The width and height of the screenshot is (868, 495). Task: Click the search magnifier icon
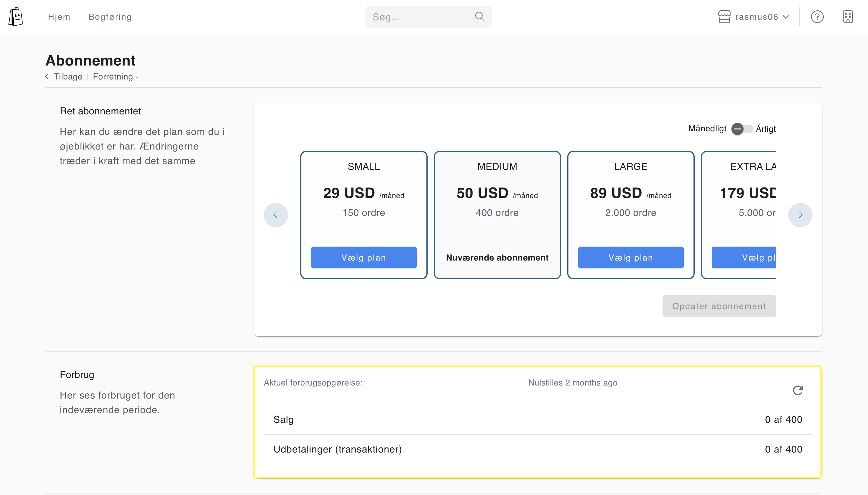click(480, 16)
